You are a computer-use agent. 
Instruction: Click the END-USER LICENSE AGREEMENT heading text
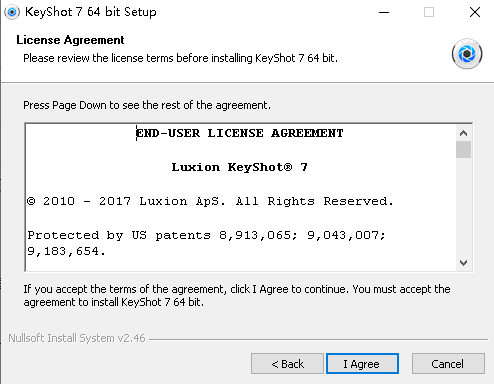click(239, 133)
